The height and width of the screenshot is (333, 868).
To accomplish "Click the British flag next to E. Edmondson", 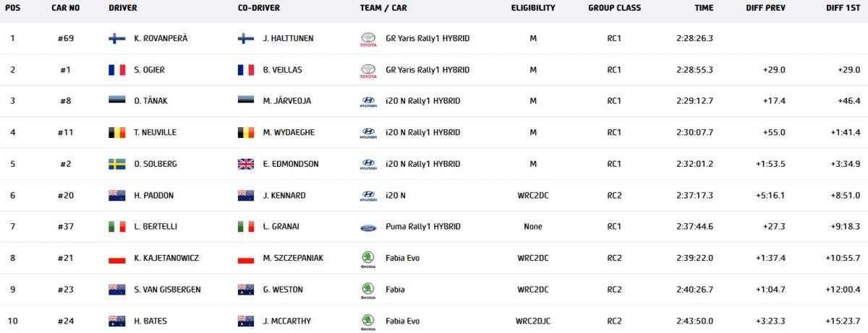I will (x=246, y=164).
